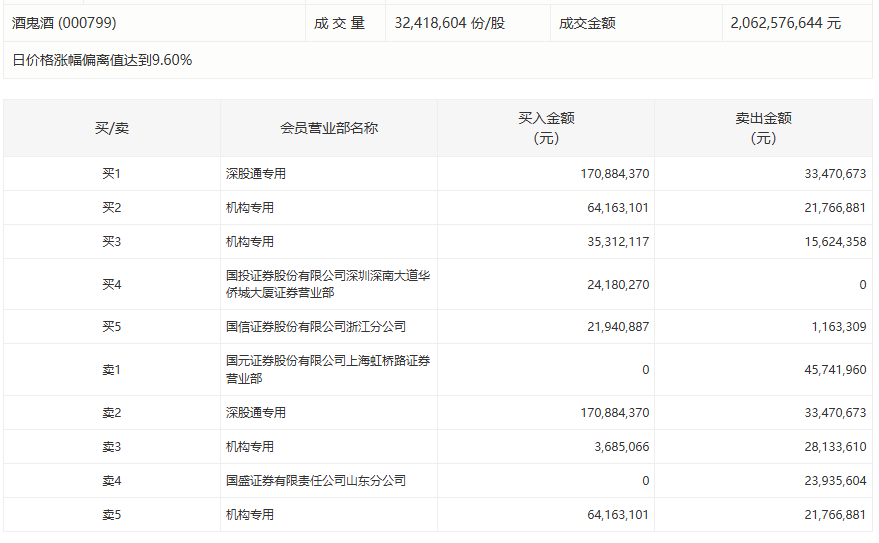Image resolution: width=879 pixels, height=543 pixels.
Task: Click the stock name 酒鬼酒 (000799)
Action: pyautogui.click(x=64, y=23)
